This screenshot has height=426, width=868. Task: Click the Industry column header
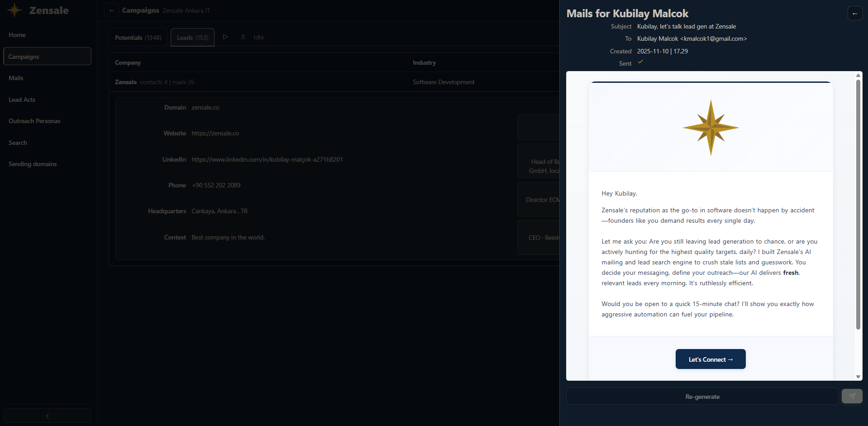click(424, 62)
